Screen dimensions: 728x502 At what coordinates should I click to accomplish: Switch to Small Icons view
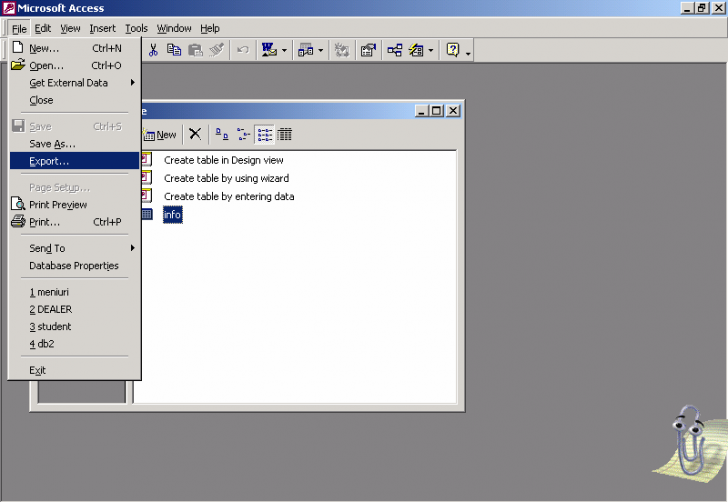pos(243,134)
